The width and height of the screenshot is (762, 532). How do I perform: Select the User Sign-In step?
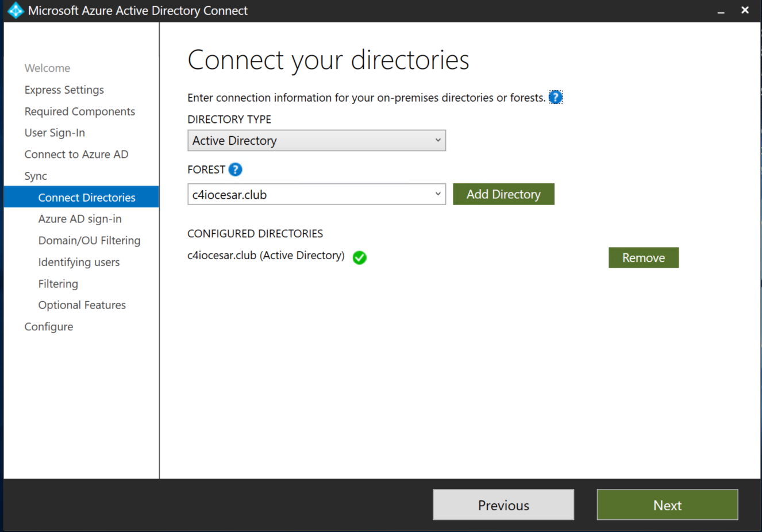point(55,133)
